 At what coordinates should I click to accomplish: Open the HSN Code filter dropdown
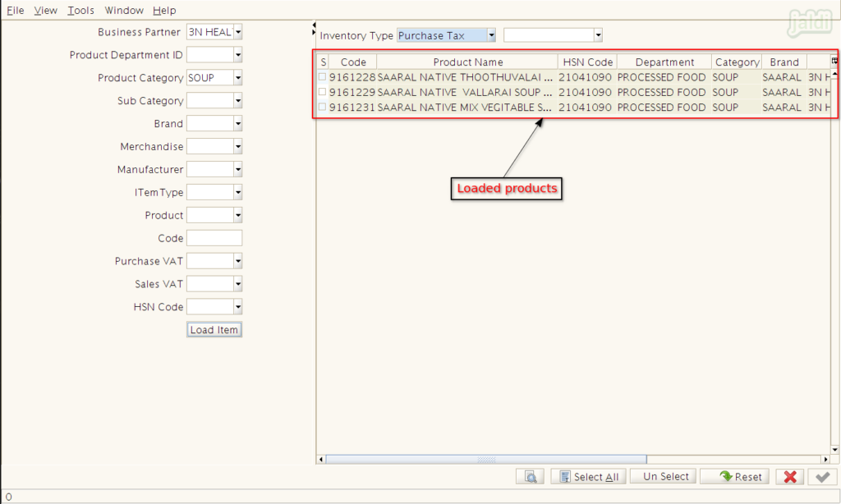point(238,307)
